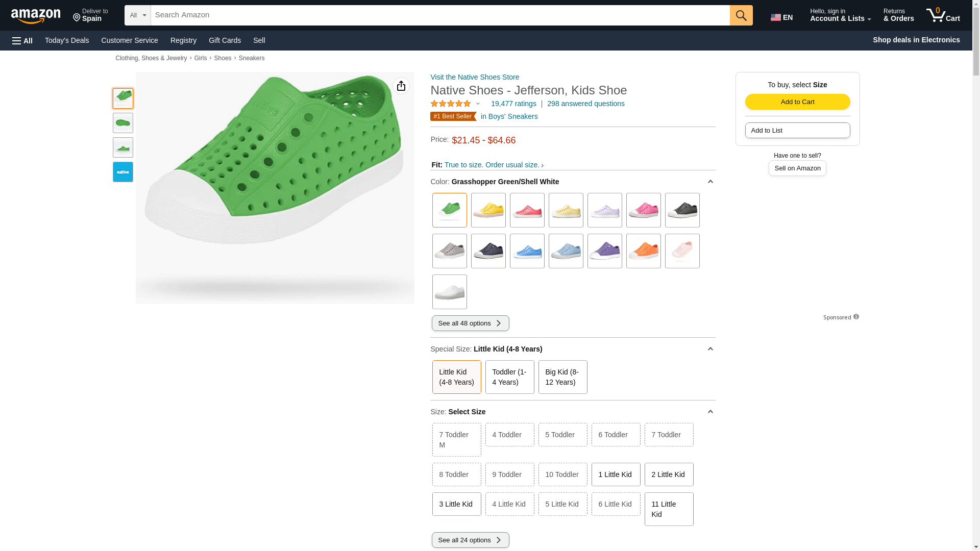Expand See all 48 color options
Image resolution: width=980 pixels, height=551 pixels.
[x=470, y=323]
